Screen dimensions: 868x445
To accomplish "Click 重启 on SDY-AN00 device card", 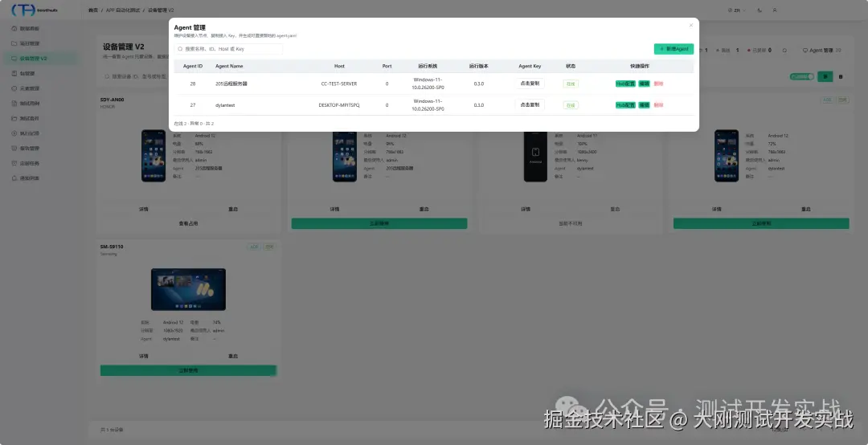I will (233, 209).
